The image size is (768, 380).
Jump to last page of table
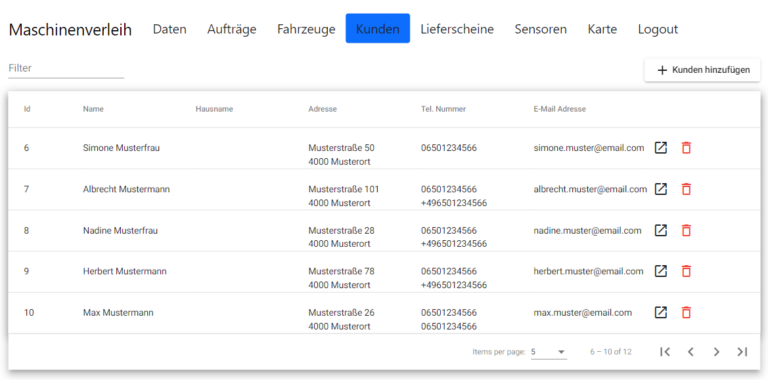pyautogui.click(x=742, y=352)
